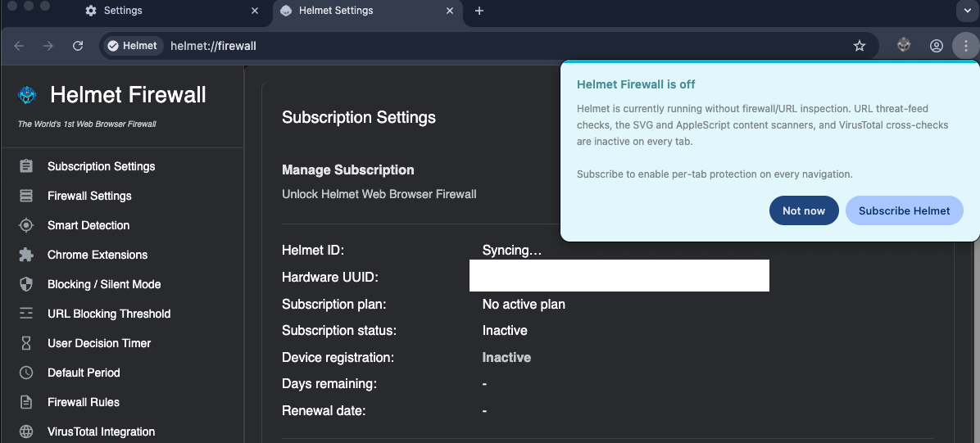
Task: Click the No active plan value
Action: (x=524, y=305)
